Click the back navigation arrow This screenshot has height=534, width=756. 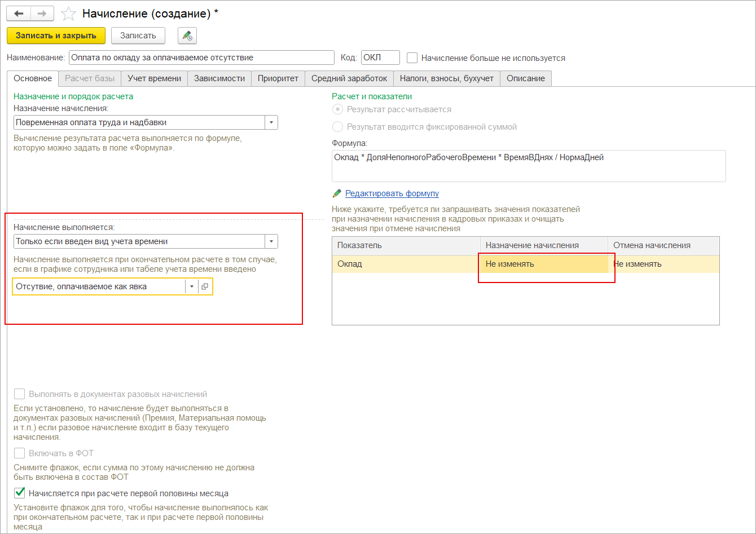click(19, 14)
